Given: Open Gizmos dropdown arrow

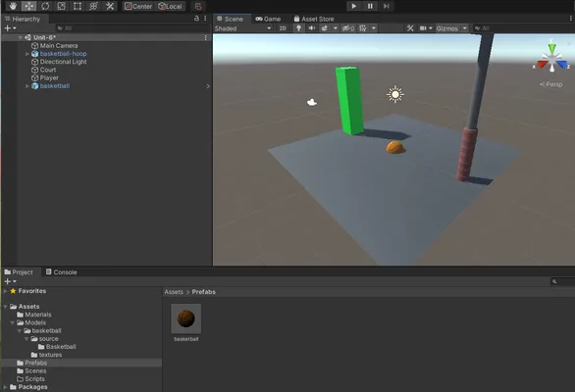Looking at the screenshot, I should pos(465,28).
